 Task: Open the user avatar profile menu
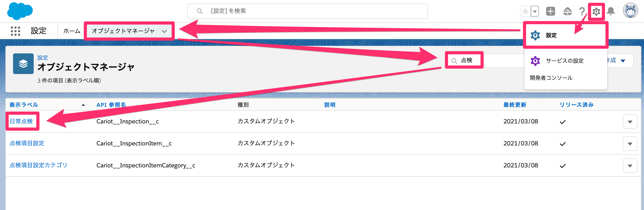pyautogui.click(x=630, y=11)
